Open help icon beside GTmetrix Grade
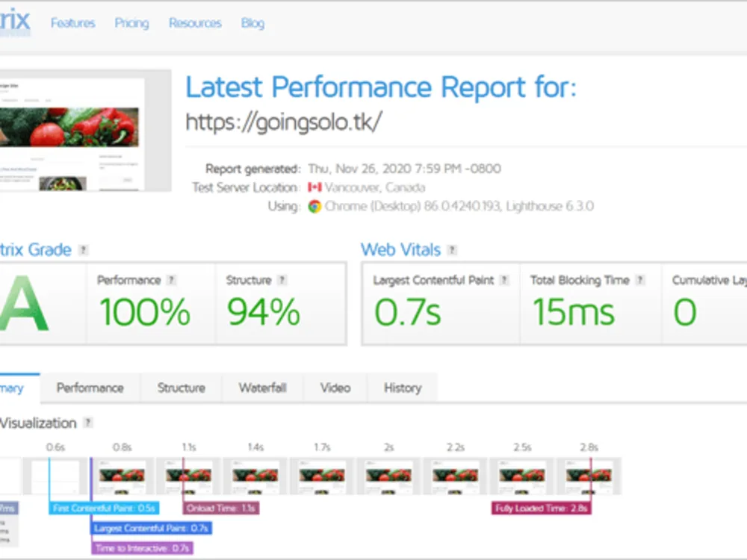 click(x=84, y=249)
